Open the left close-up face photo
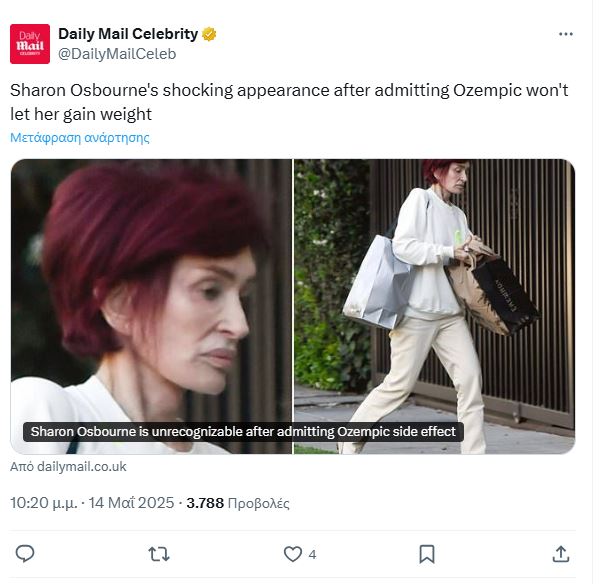Screen dimensions: 609x584 click(x=151, y=306)
